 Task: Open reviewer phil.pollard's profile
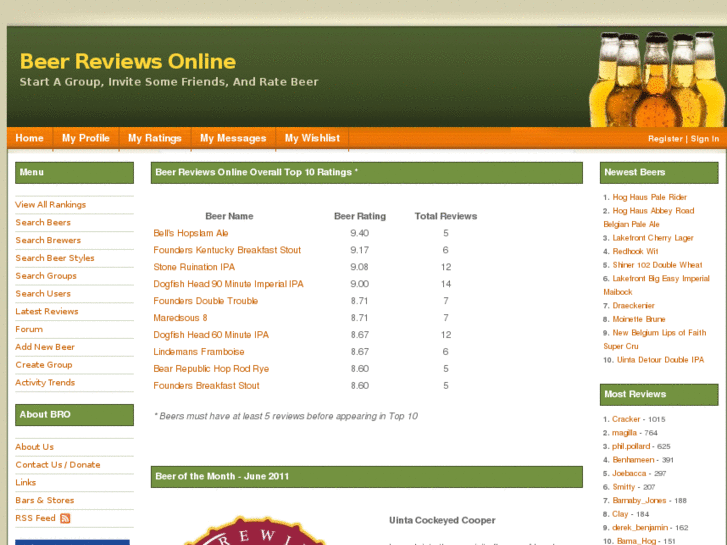point(631,446)
